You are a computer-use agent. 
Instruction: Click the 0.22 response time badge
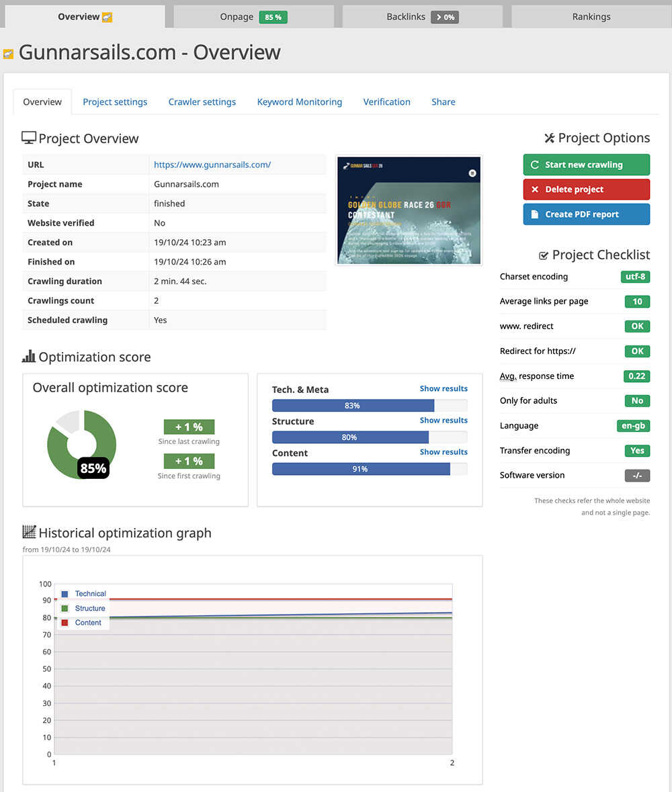(x=636, y=376)
